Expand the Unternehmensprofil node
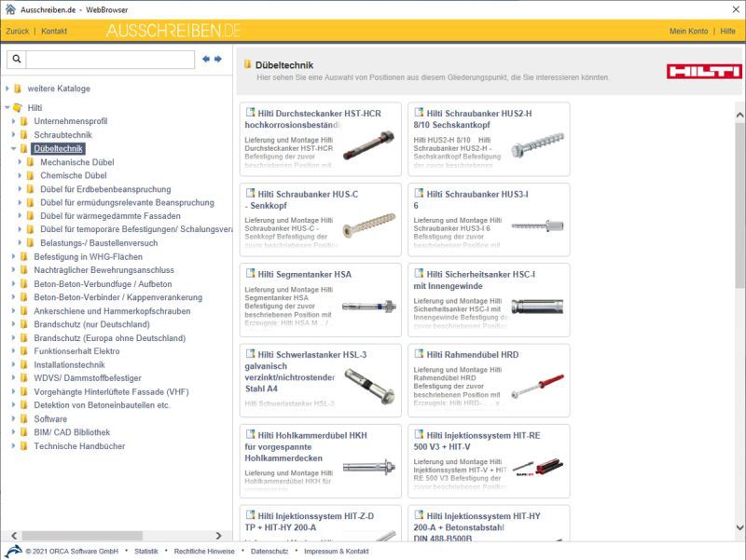Viewport: 746px width, 560px height. tap(13, 121)
